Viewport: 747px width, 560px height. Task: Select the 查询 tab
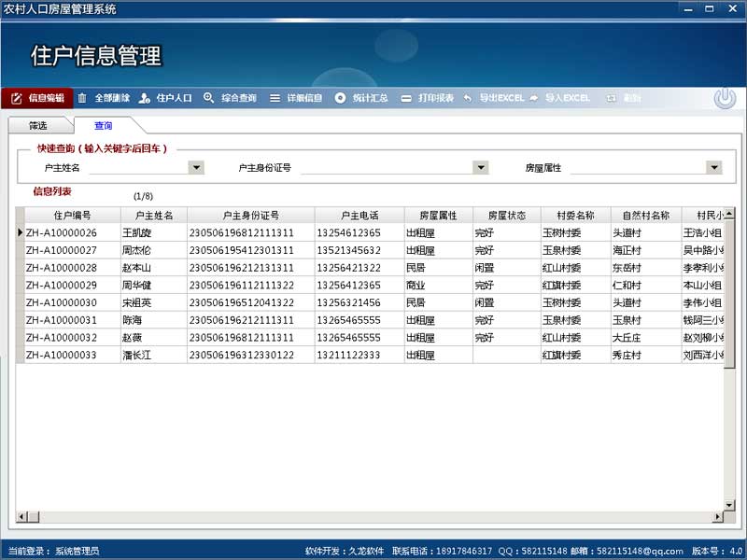(103, 125)
